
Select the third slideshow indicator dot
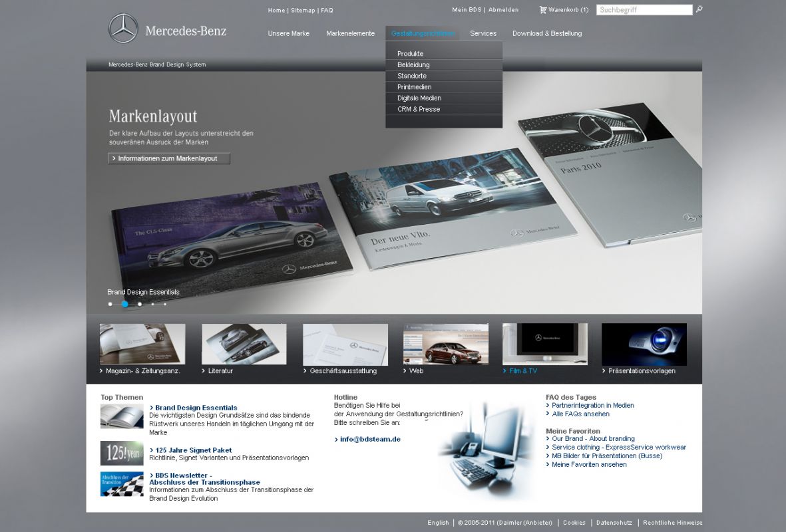click(x=140, y=304)
